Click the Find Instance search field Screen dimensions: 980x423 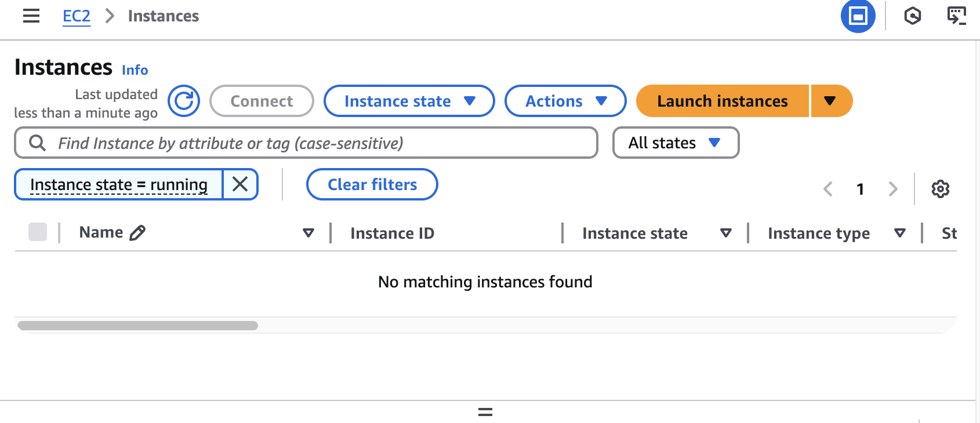point(313,143)
